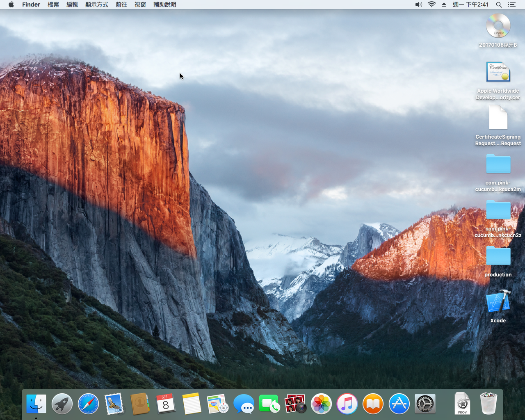This screenshot has width=525, height=420.
Task: Open the 輔助說明 menu
Action: 165,5
